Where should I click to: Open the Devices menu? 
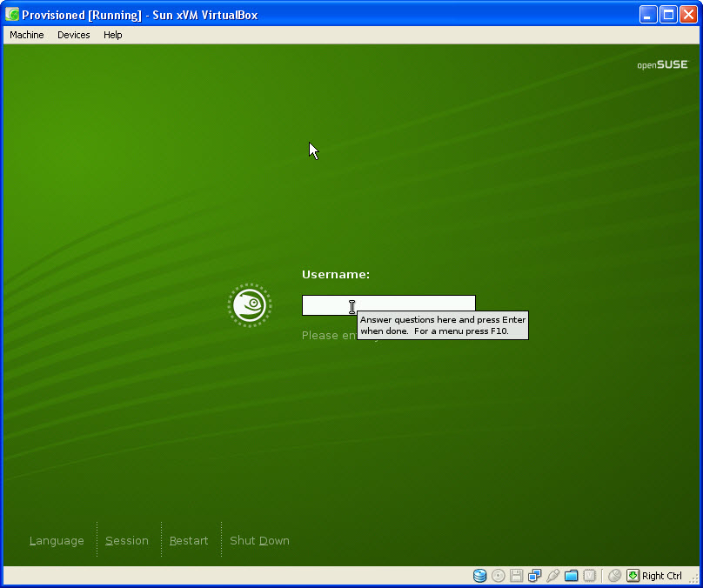coord(74,35)
